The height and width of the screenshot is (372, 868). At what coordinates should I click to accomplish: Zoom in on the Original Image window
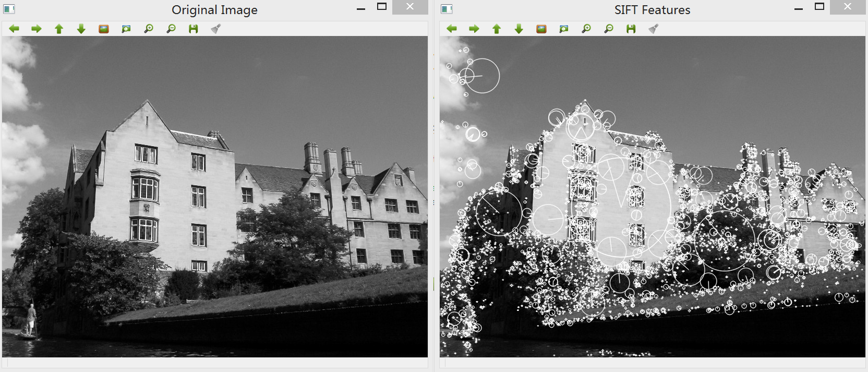pyautogui.click(x=149, y=29)
